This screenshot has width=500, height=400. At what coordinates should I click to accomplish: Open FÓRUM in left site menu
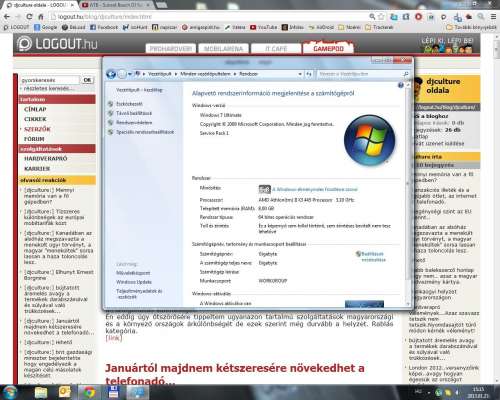tap(34, 139)
